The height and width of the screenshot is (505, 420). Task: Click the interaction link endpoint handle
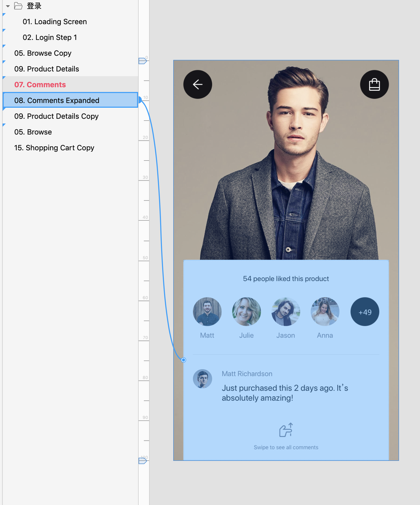click(184, 360)
